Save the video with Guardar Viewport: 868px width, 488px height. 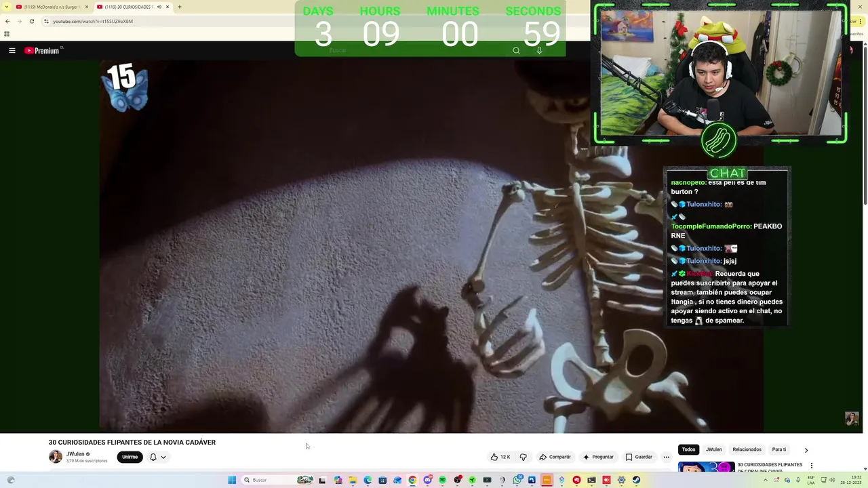pos(639,457)
